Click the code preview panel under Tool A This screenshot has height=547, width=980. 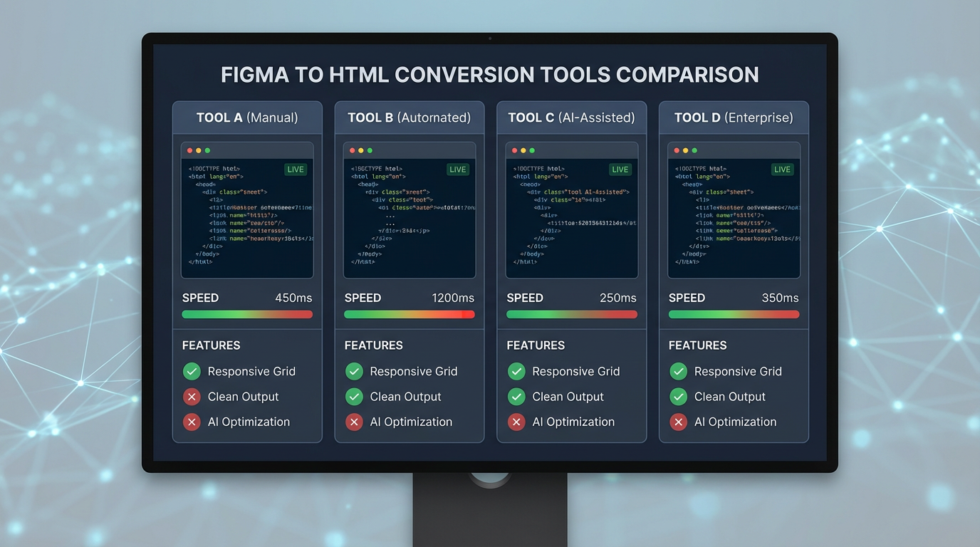[247, 210]
